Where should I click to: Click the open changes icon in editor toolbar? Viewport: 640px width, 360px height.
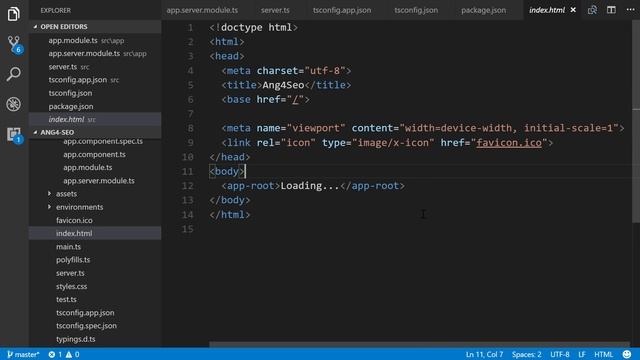pos(592,10)
